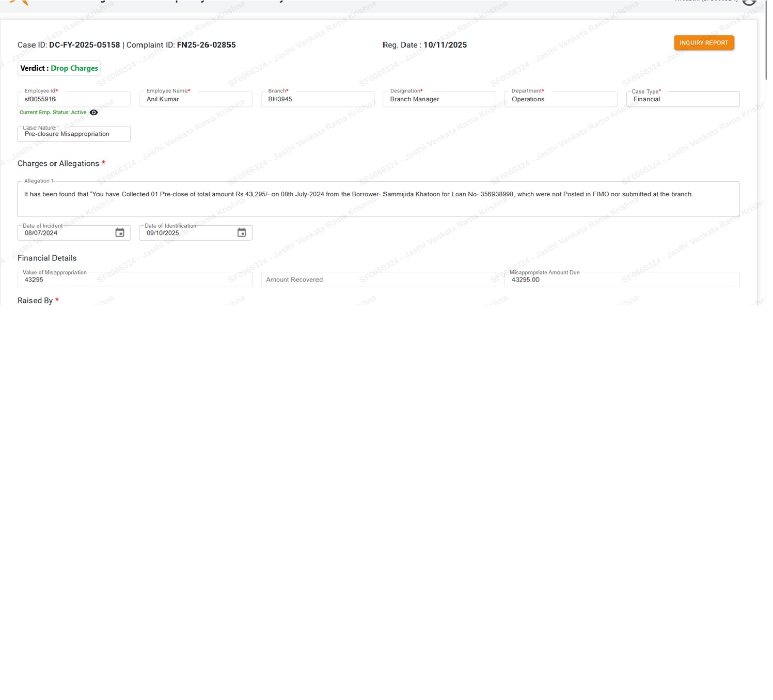Click the Department field showing Operations
The image size is (773, 700).
[560, 99]
